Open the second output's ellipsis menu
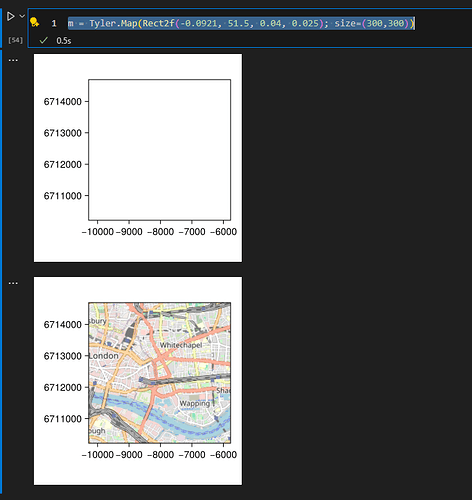This screenshot has width=472, height=500. (13, 283)
